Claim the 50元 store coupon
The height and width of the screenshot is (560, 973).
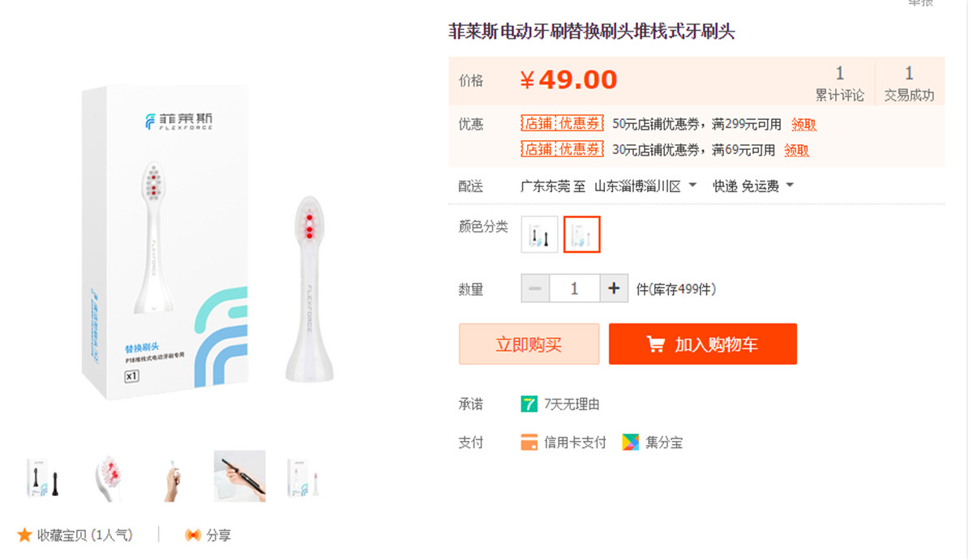pyautogui.click(x=804, y=125)
